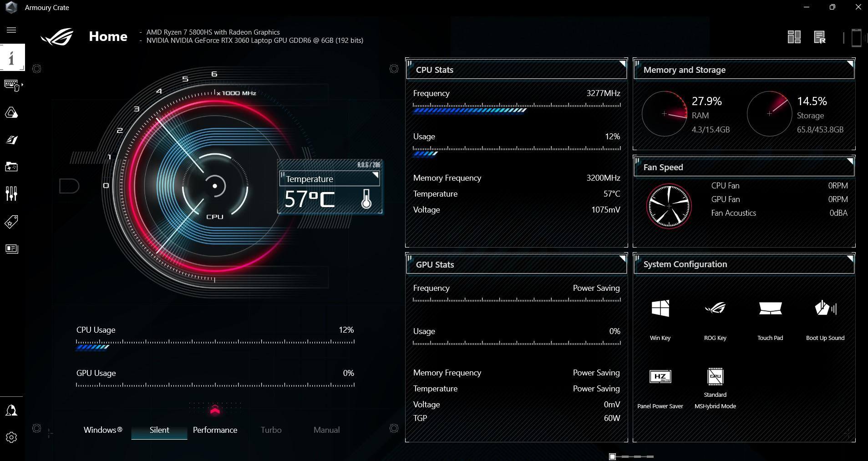Click the Storage usage dial
This screenshot has height=461, width=868.
click(769, 114)
